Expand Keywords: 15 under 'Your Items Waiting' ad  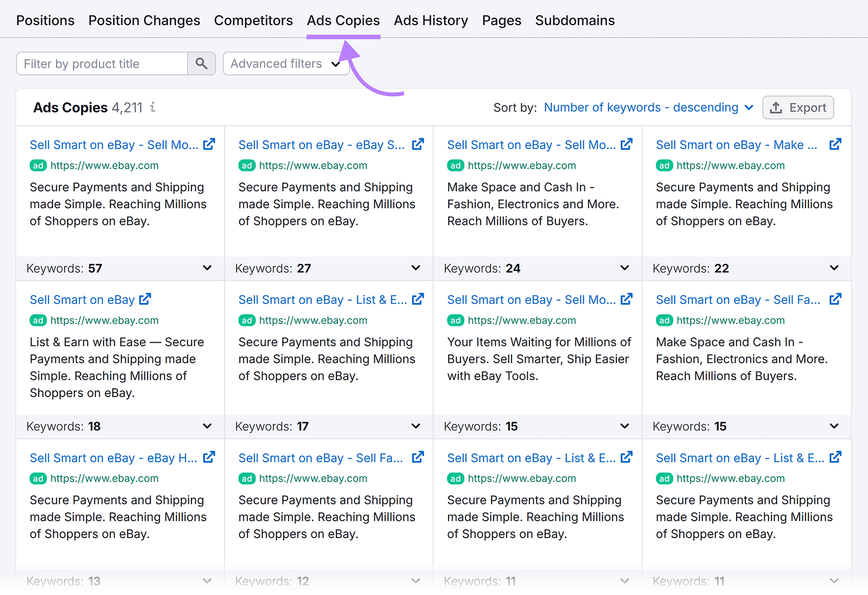[624, 426]
